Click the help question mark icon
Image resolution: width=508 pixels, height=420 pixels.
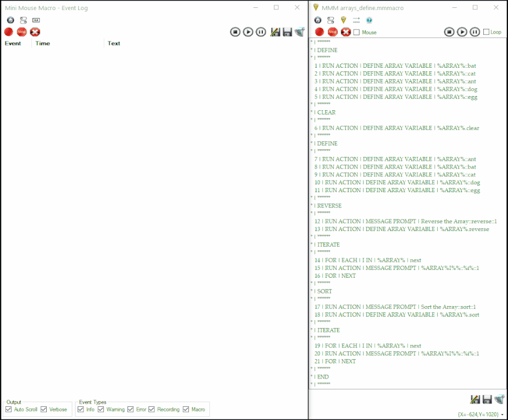point(369,20)
